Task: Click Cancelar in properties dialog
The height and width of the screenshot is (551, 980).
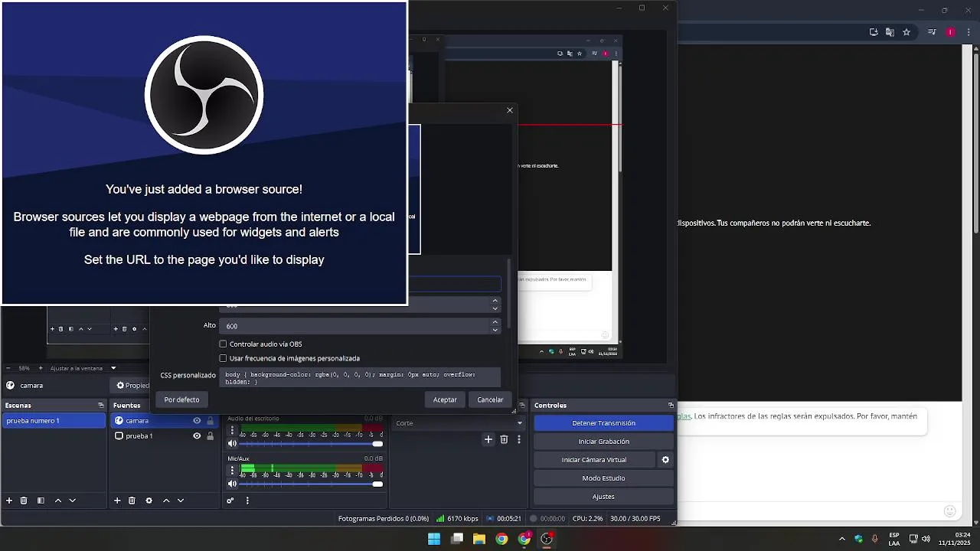Action: coord(490,399)
